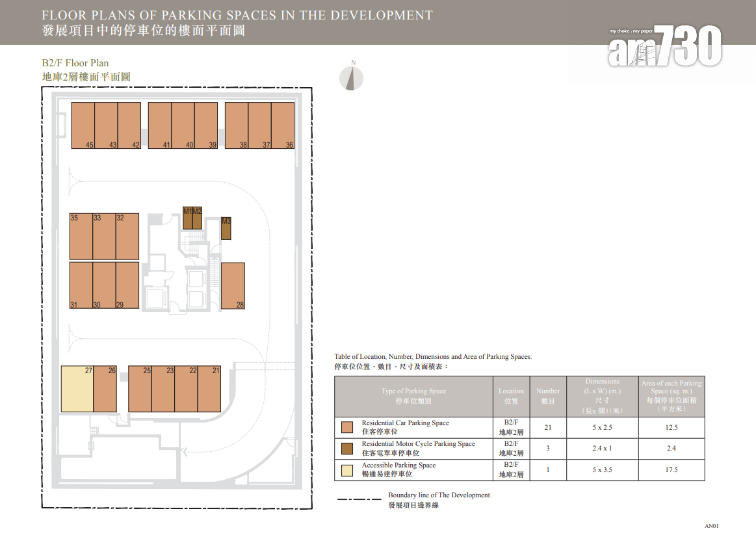Click the accessible parking space 27
This screenshot has height=537, width=756.
[77, 389]
